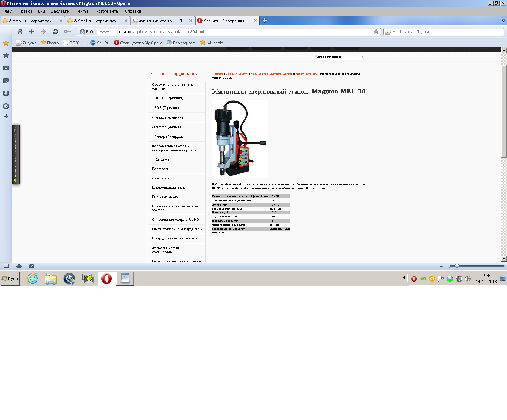The width and height of the screenshot is (507, 420).
Task: Click the scrollbar down arrow
Action: [504, 258]
